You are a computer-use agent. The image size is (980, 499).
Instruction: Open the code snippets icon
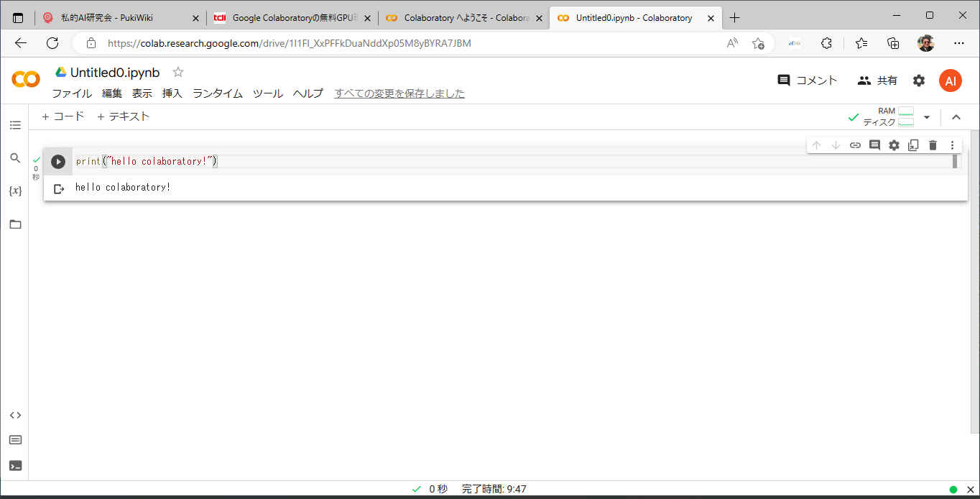coord(15,415)
